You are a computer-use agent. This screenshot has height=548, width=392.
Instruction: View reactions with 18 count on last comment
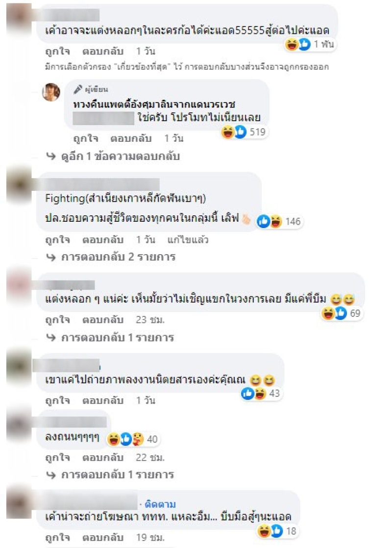pos(277,531)
